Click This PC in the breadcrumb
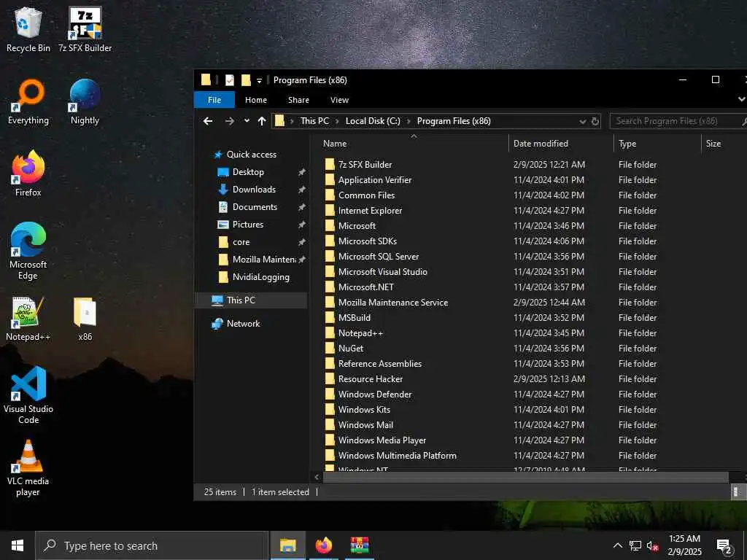Image resolution: width=747 pixels, height=560 pixels. (314, 121)
